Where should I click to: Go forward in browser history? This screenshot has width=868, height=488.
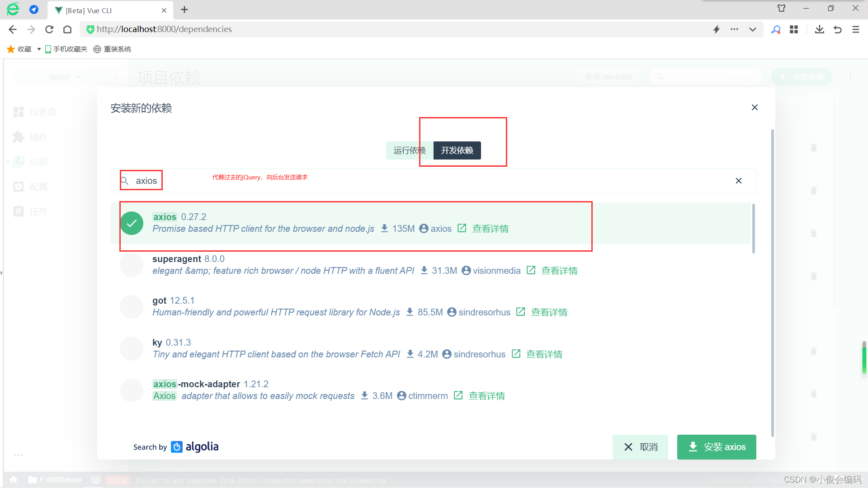(x=31, y=29)
